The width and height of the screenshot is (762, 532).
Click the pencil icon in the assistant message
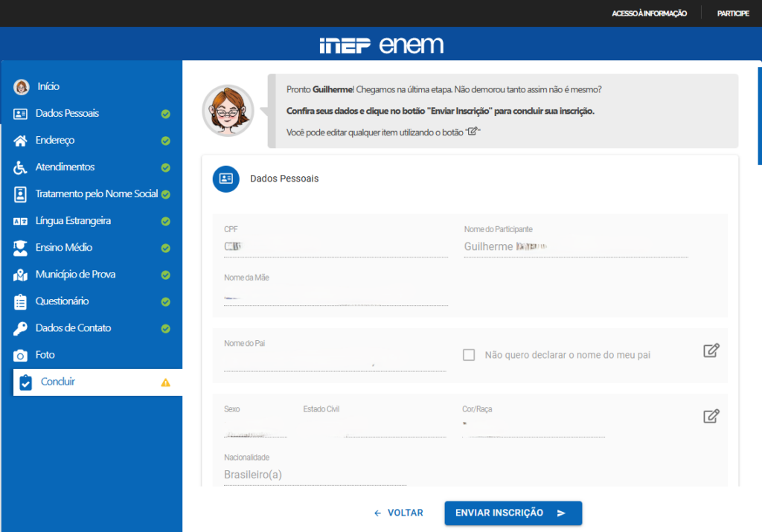pyautogui.click(x=473, y=131)
